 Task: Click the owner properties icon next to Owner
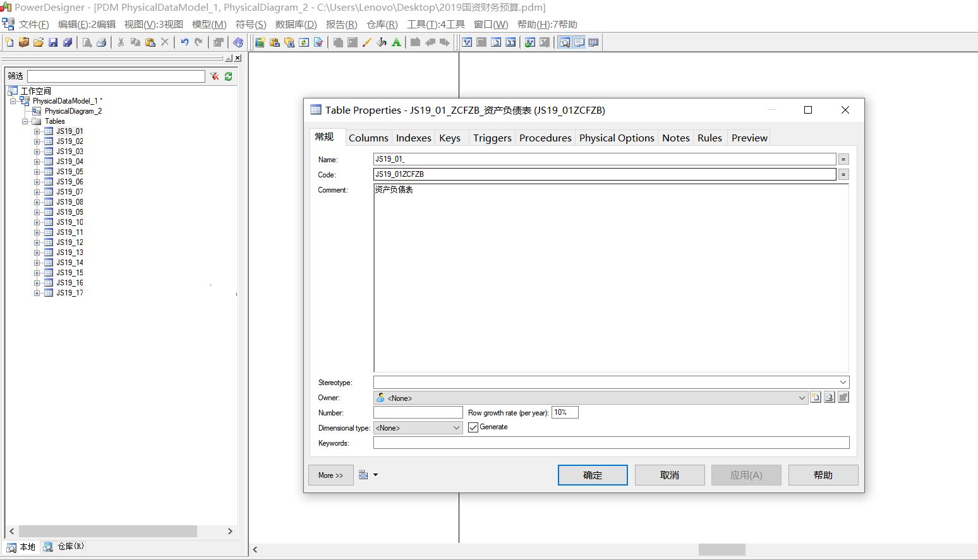point(830,397)
